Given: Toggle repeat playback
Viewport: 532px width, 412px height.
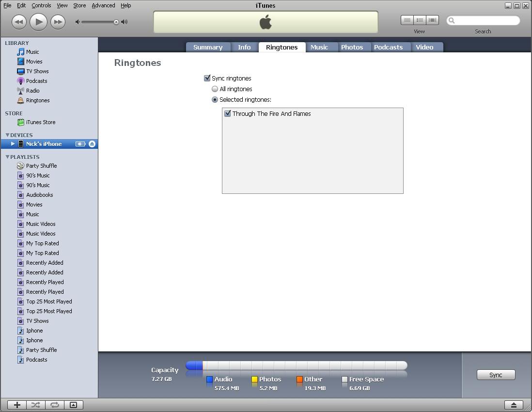Looking at the screenshot, I should pos(55,405).
